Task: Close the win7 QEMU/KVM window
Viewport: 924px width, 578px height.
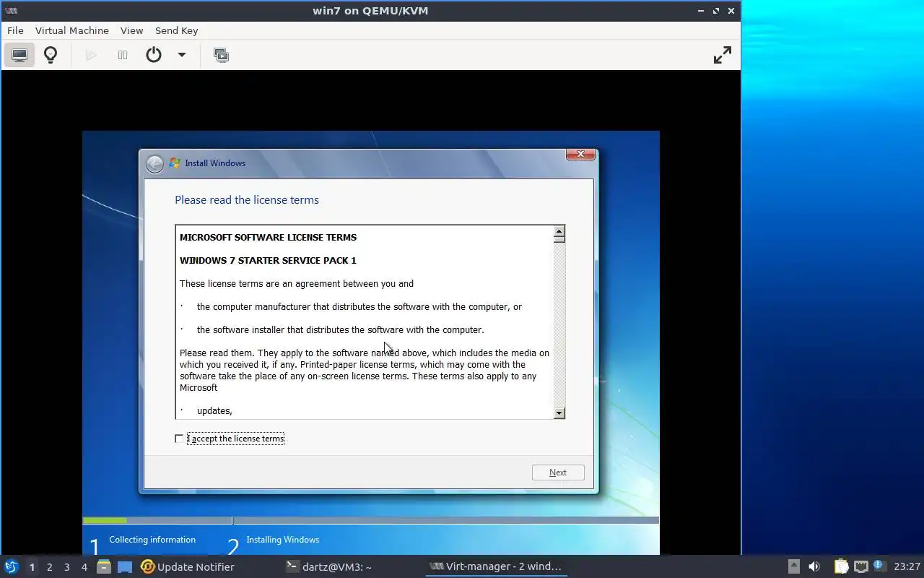Action: 732,11
